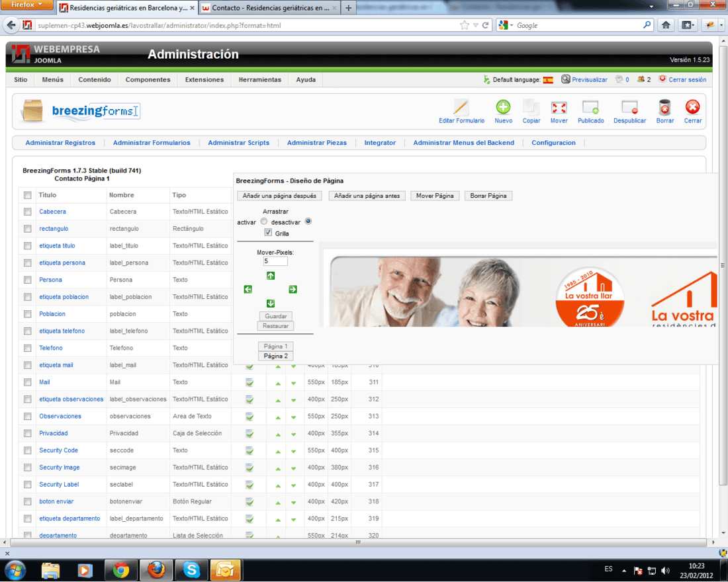Click the Cerrar red cross icon
Image resolution: width=728 pixels, height=582 pixels.
click(692, 107)
